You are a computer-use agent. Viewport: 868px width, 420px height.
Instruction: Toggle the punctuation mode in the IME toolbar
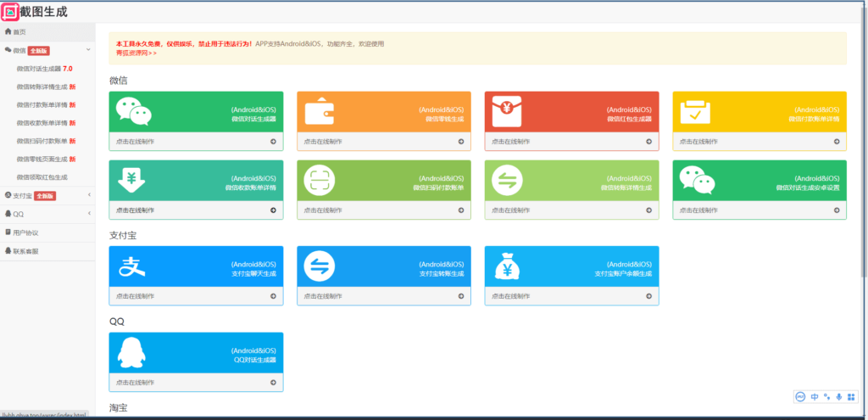click(826, 396)
